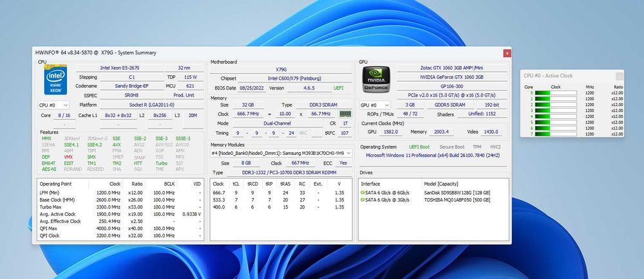Image resolution: width=644 pixels, height=279 pixels.
Task: Click the LFM (Min) operating point row
Action: 120,193
